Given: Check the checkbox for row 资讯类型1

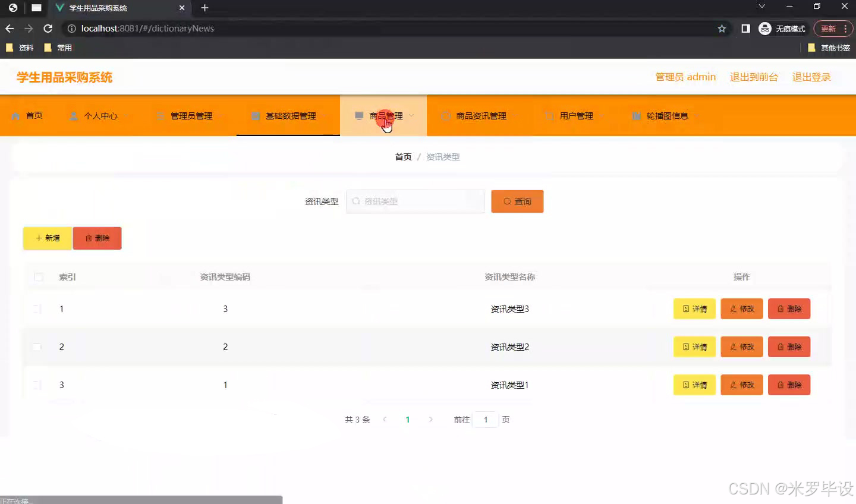Looking at the screenshot, I should coord(37,385).
